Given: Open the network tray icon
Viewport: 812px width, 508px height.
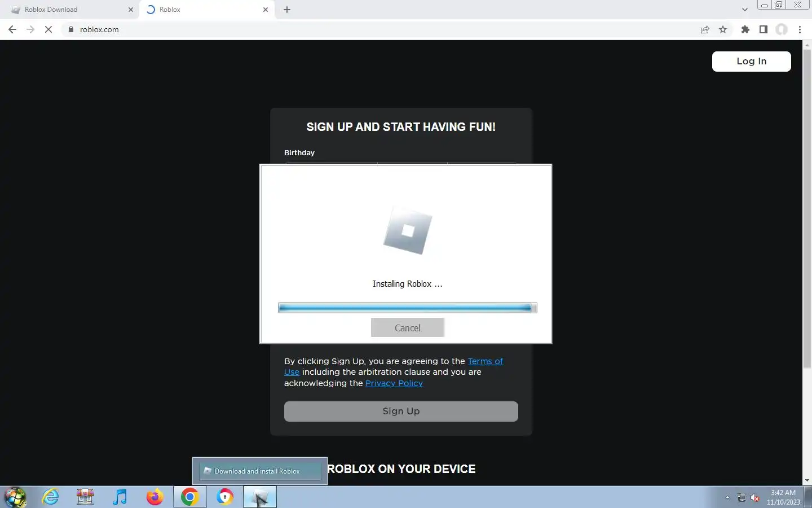Looking at the screenshot, I should 742,498.
